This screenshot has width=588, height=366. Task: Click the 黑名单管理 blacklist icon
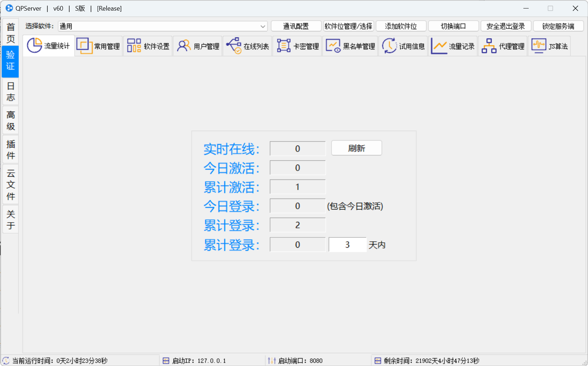pyautogui.click(x=332, y=46)
